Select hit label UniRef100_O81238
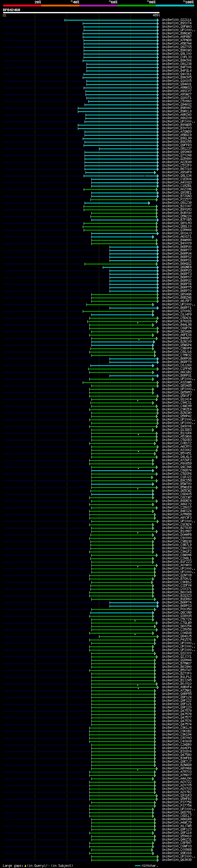The height and width of the screenshot is (868, 197). [x=176, y=64]
